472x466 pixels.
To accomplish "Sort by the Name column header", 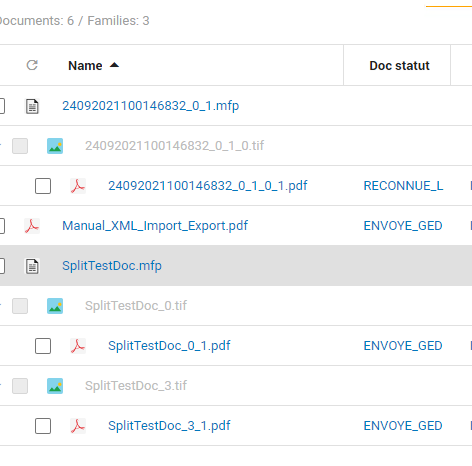I will pyautogui.click(x=85, y=66).
